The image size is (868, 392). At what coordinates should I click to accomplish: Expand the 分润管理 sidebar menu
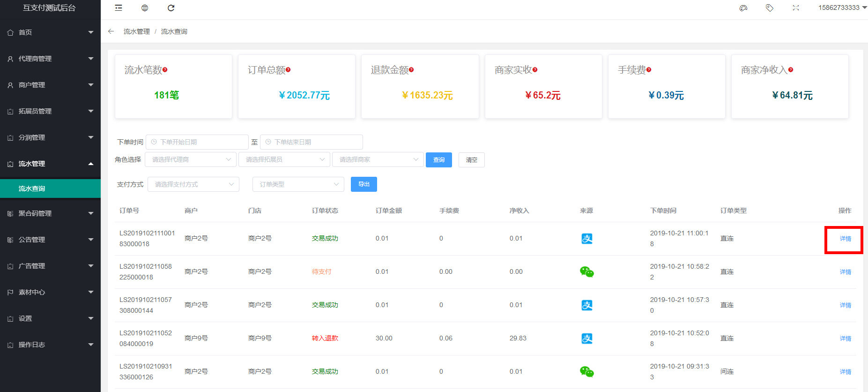(50, 137)
